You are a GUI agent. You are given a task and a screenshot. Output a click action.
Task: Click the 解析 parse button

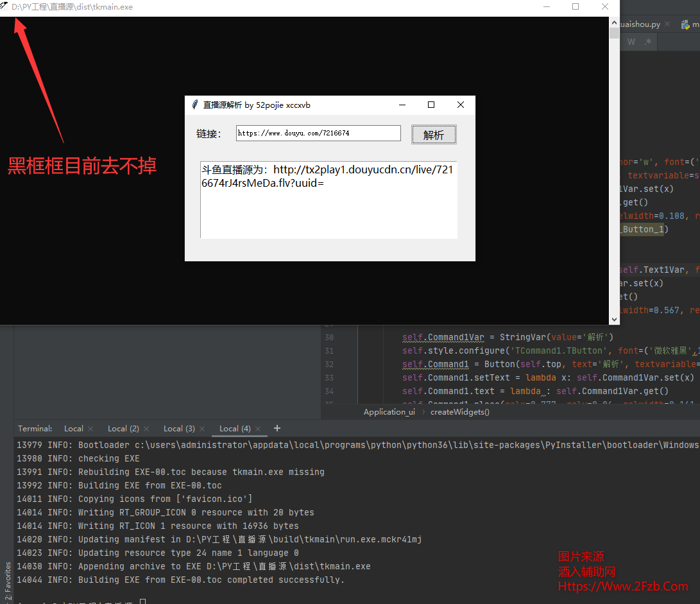click(x=434, y=135)
